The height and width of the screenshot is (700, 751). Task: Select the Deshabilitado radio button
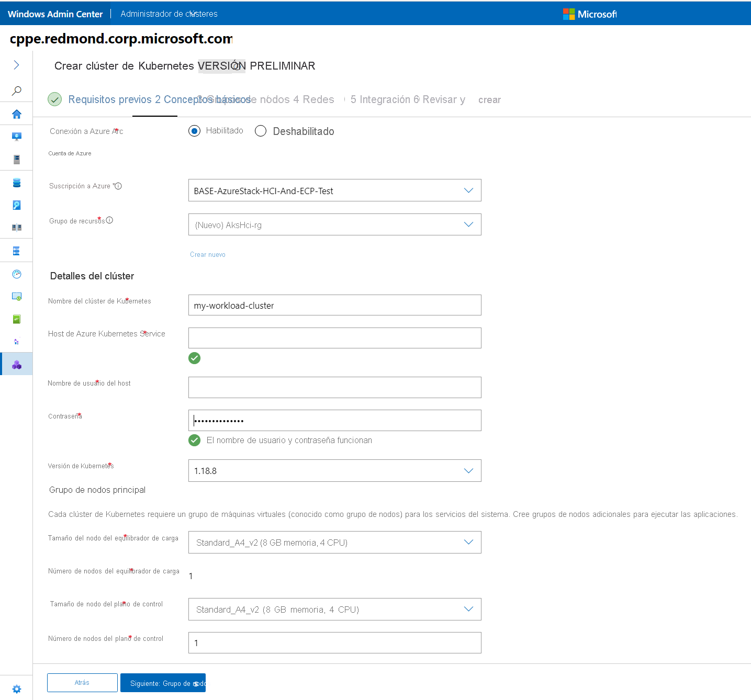tap(261, 131)
